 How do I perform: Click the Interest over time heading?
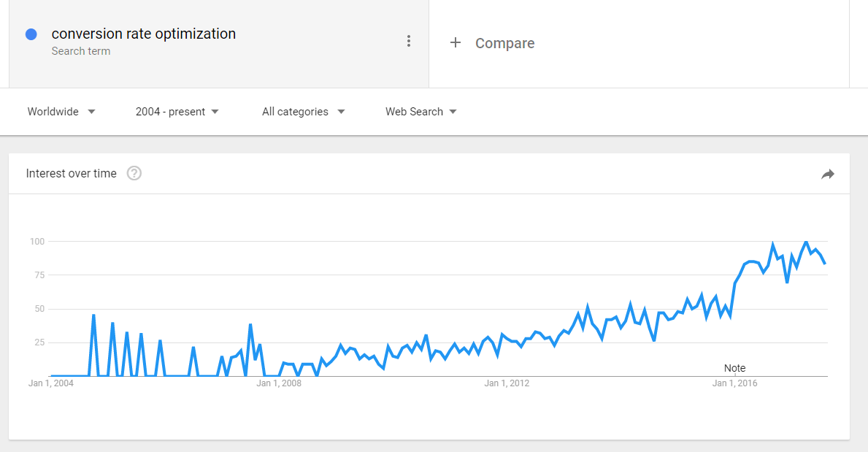(x=72, y=173)
